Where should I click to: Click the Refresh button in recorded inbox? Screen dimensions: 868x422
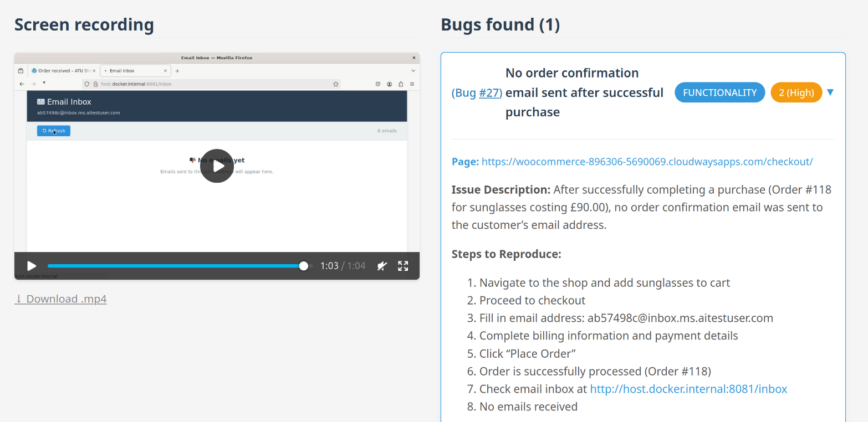click(x=54, y=131)
